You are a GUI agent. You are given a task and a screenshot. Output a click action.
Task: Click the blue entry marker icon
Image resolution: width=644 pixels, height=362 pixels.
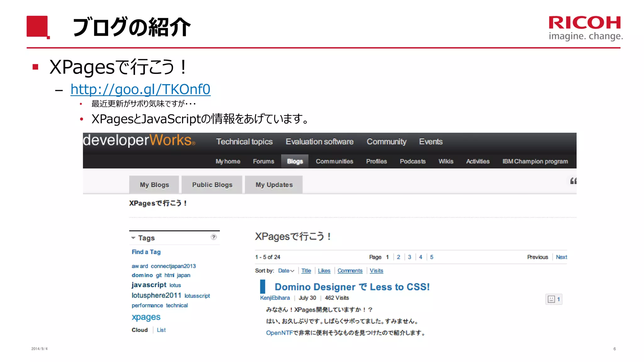point(263,287)
